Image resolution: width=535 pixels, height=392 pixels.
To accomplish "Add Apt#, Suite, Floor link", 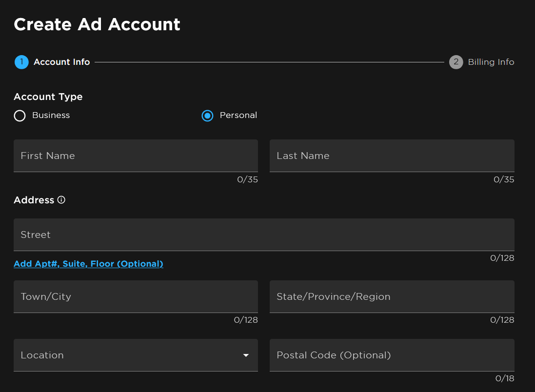I will coord(88,264).
